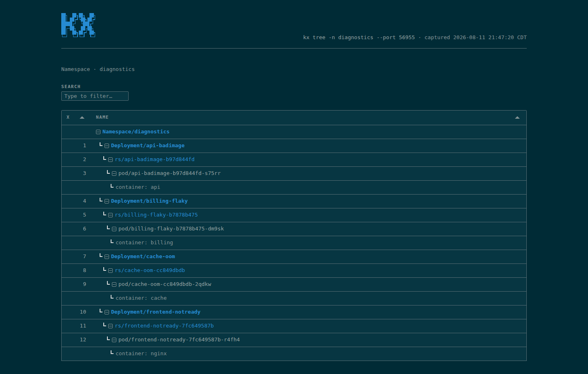Image resolution: width=588 pixels, height=374 pixels.
Task: Collapse Deployment/billing-flaky node
Action: [107, 201]
